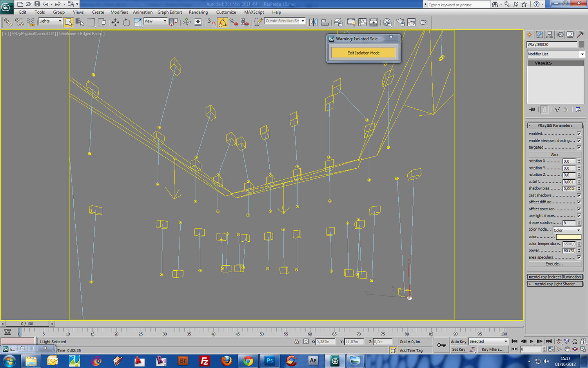Open the Motion command panel tab
This screenshot has width=588, height=368.
(x=561, y=35)
